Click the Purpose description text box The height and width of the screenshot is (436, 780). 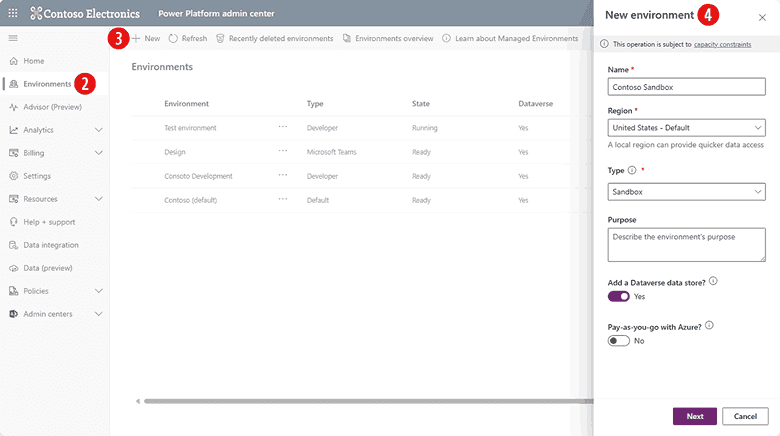tap(686, 244)
